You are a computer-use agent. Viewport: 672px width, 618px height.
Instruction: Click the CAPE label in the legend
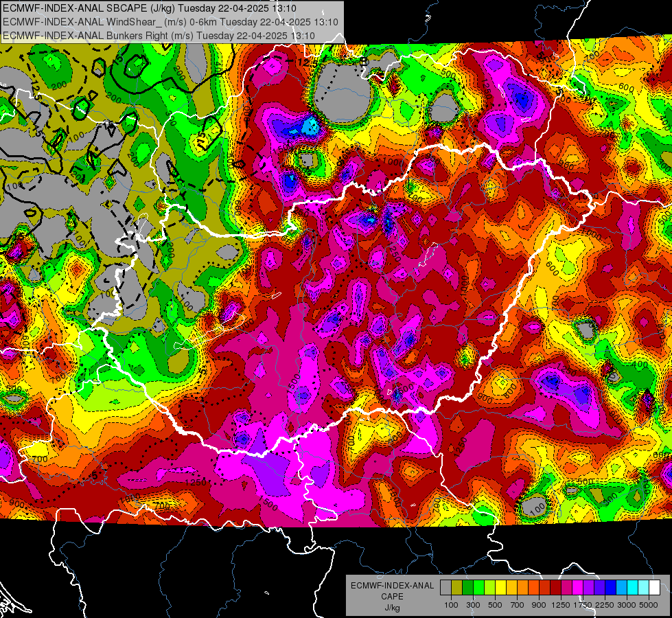pyautogui.click(x=392, y=596)
